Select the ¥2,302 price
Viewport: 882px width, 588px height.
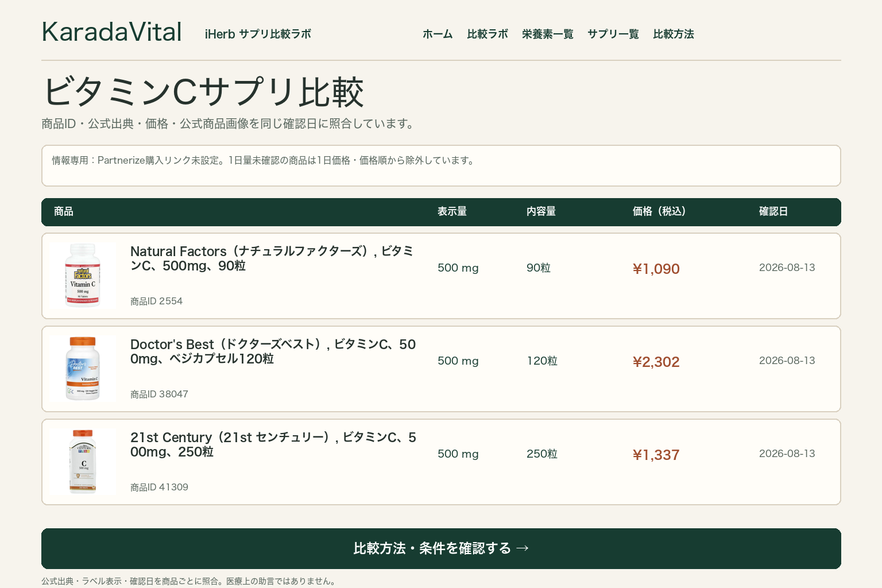coord(656,362)
